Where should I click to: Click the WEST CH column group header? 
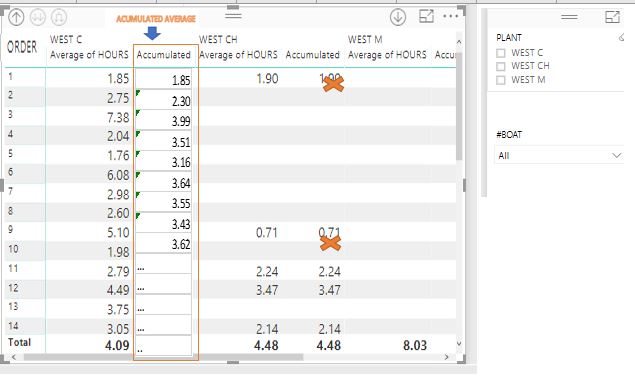(218, 40)
